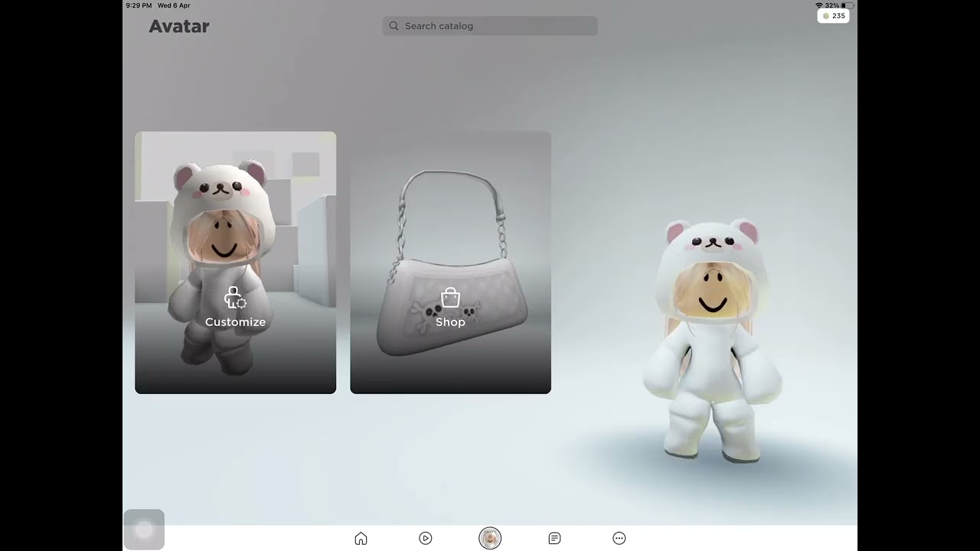Tap the Robux balance 235
980x551 pixels.
833,16
